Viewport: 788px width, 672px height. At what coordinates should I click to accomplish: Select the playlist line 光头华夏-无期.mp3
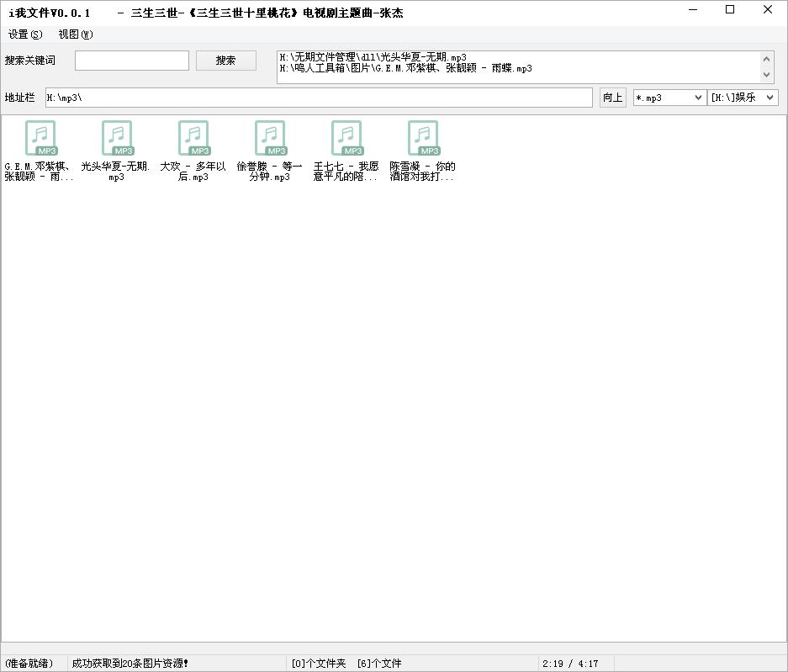click(x=373, y=57)
